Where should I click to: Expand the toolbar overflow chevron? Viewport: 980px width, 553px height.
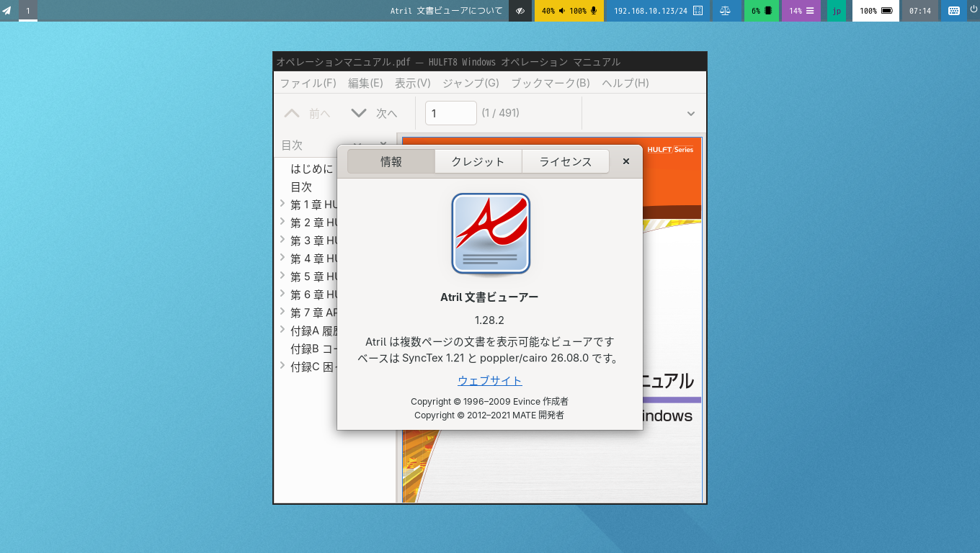pos(691,114)
